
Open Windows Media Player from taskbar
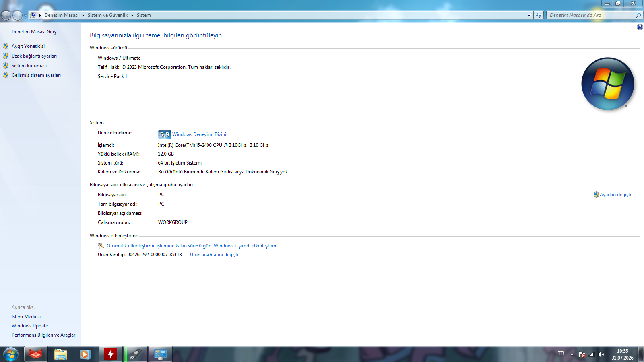85,354
